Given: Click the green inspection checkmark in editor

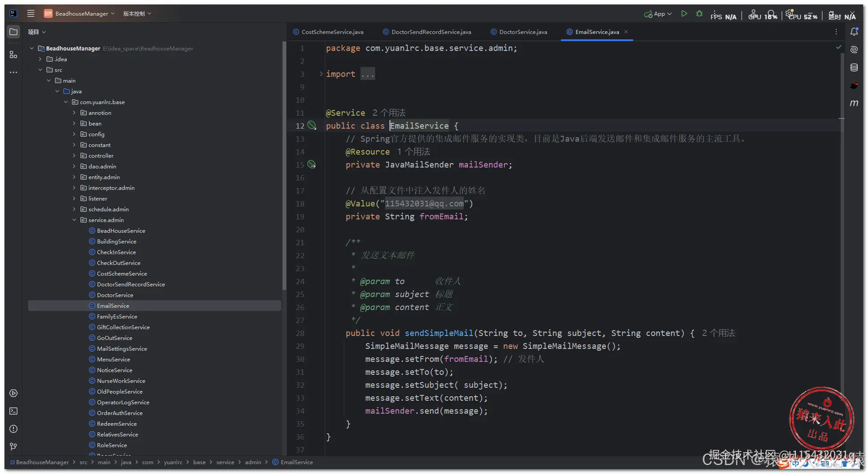Looking at the screenshot, I should tap(838, 47).
